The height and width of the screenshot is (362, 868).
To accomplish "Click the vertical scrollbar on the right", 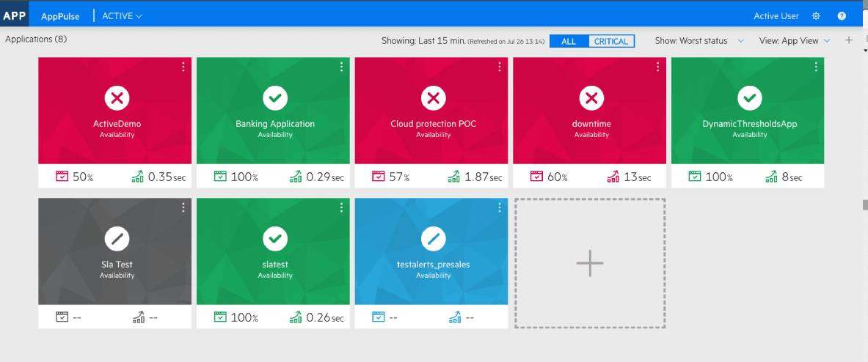I will tap(864, 204).
